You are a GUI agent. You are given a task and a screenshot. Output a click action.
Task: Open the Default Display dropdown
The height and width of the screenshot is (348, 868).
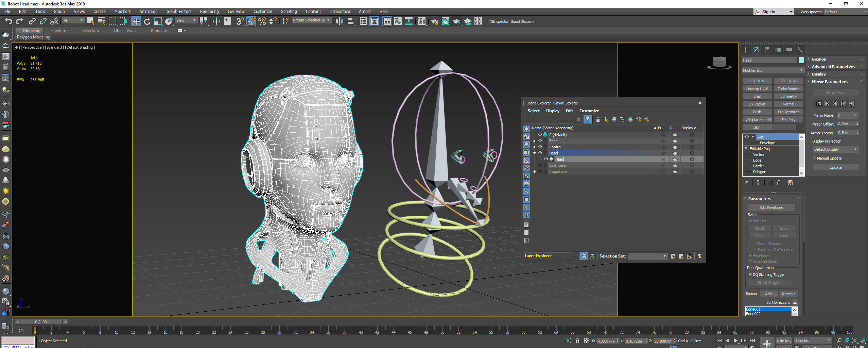point(835,149)
